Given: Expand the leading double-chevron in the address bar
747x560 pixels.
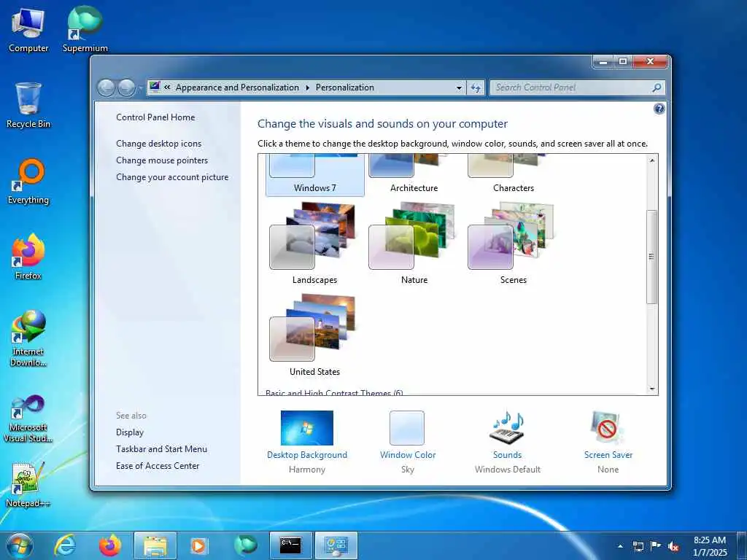Looking at the screenshot, I should pos(167,87).
